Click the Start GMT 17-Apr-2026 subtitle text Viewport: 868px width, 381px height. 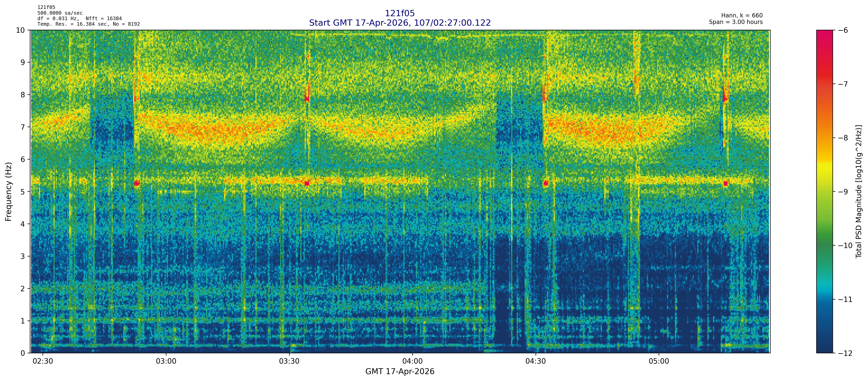[x=400, y=23]
